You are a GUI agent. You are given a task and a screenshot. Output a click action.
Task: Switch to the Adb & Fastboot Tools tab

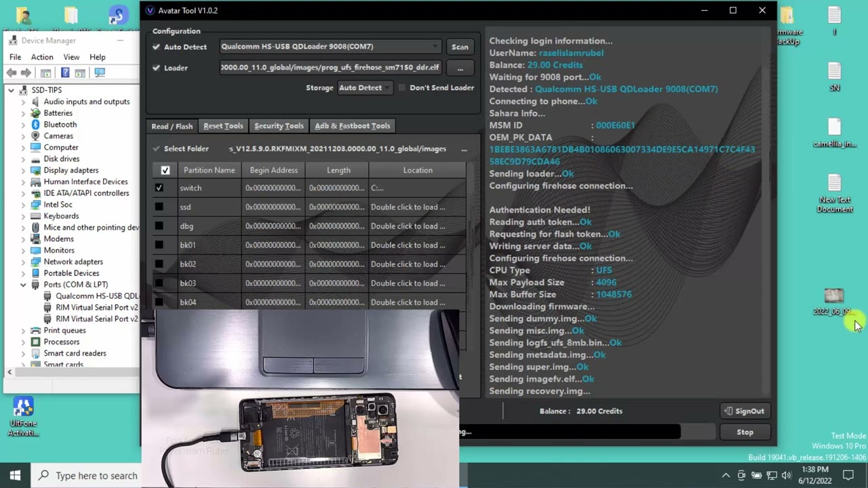click(x=353, y=126)
